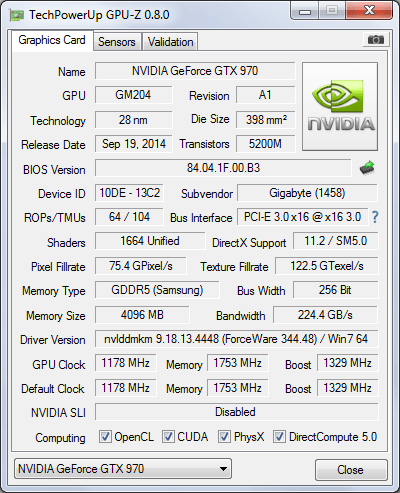
Task: Click the Name field NVIDIA GeForce GTX 970
Action: click(195, 71)
